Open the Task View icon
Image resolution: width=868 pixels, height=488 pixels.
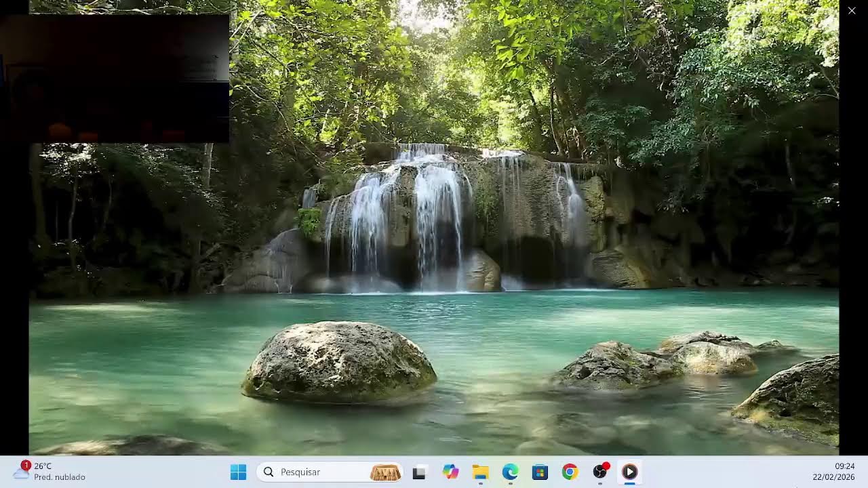[419, 472]
